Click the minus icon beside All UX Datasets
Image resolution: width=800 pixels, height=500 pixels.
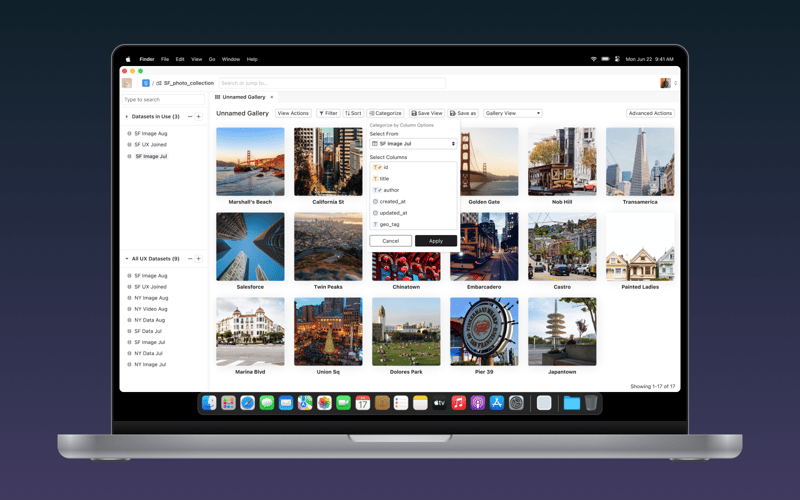tap(190, 259)
